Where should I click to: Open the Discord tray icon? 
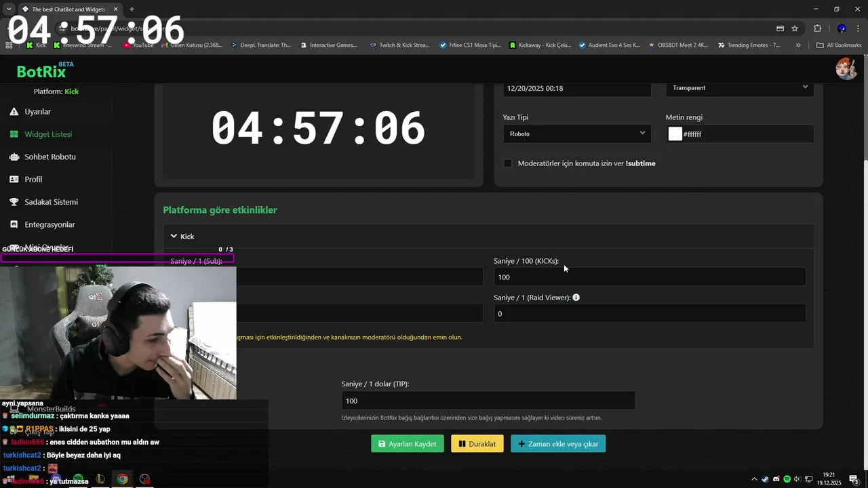[776, 479]
